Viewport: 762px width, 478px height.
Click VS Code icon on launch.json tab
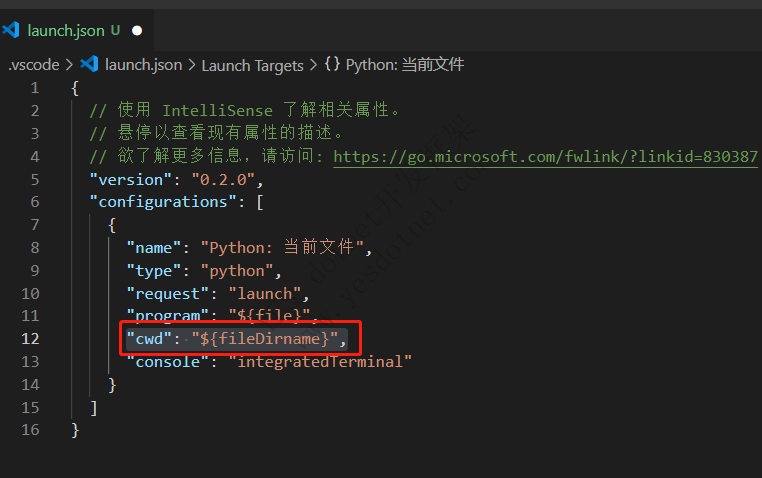(x=11, y=30)
